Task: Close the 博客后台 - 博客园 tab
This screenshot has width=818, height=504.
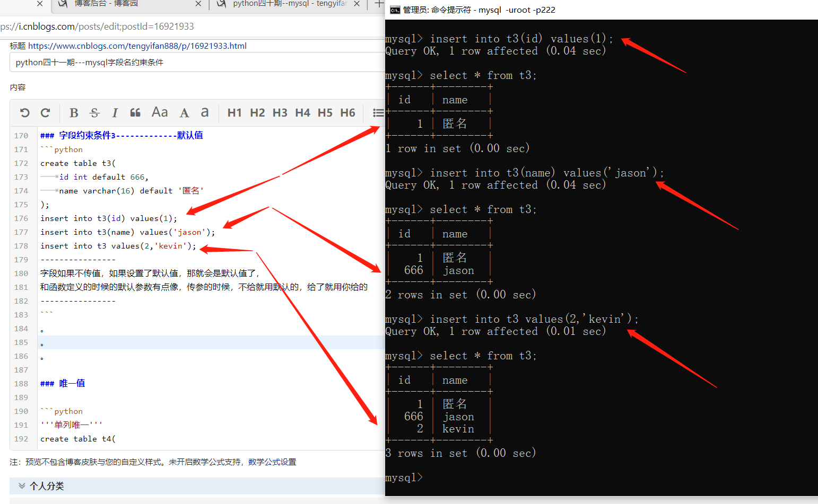Action: click(x=198, y=4)
